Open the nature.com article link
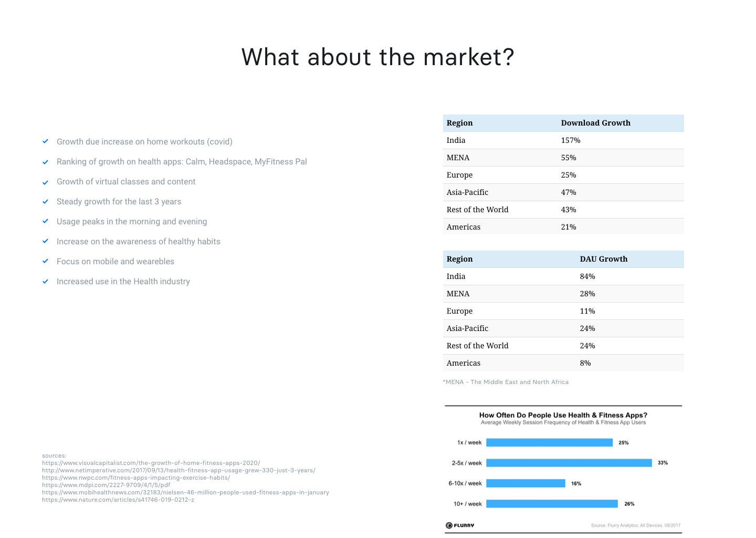 [x=118, y=500]
